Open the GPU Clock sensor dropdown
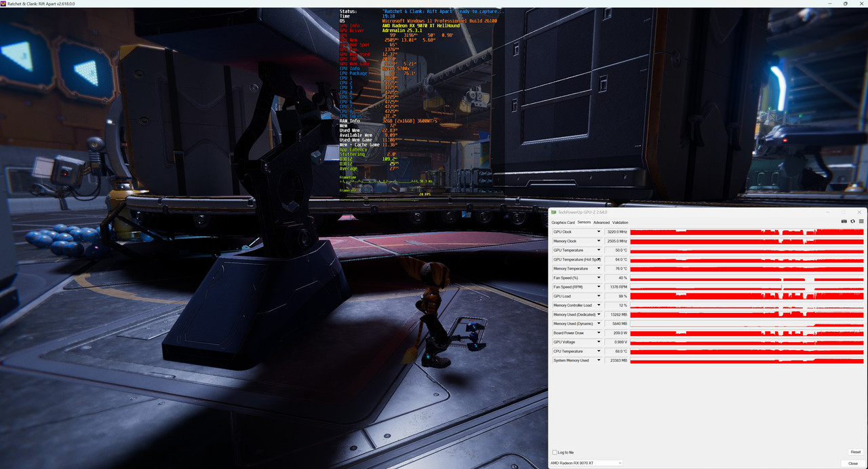The width and height of the screenshot is (868, 469). click(x=599, y=232)
